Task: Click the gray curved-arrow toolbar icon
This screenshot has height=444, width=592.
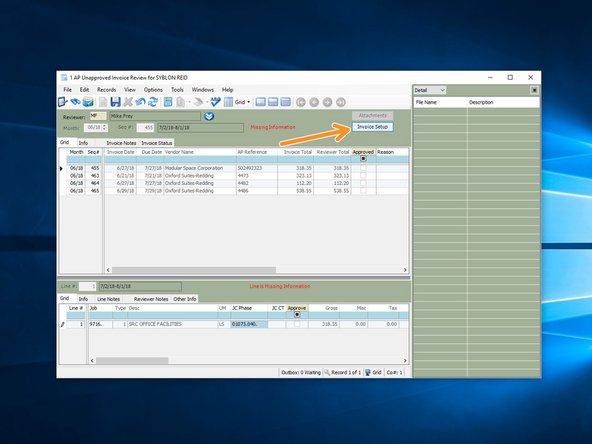Action: [x=198, y=102]
